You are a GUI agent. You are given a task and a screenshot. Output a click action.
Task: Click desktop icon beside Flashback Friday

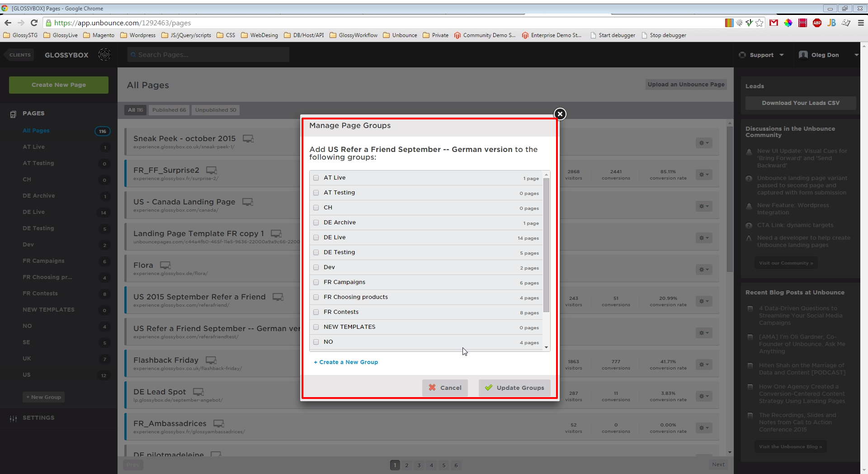[x=211, y=360]
